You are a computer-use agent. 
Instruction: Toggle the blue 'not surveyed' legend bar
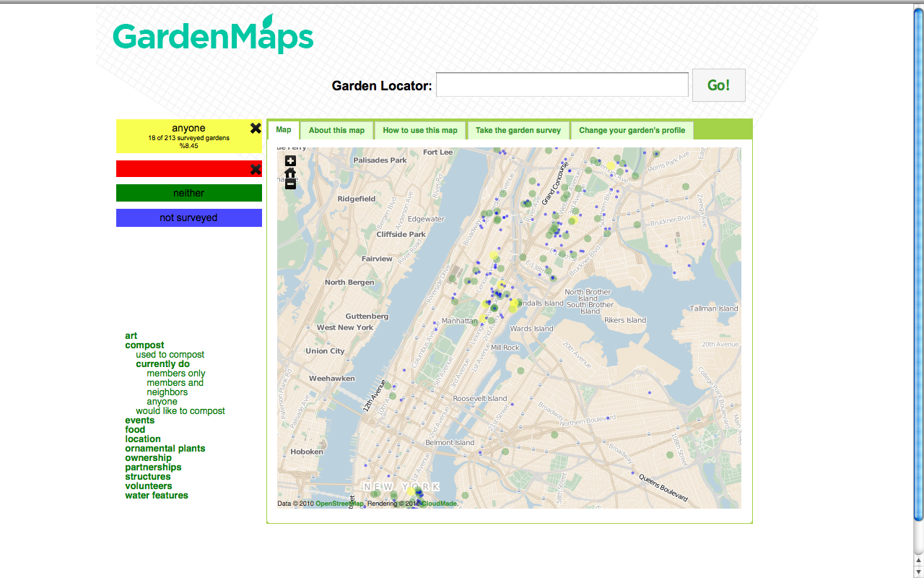(188, 217)
